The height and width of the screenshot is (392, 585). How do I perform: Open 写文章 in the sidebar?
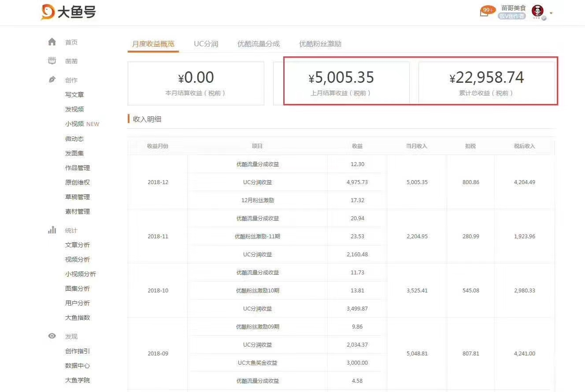click(74, 95)
